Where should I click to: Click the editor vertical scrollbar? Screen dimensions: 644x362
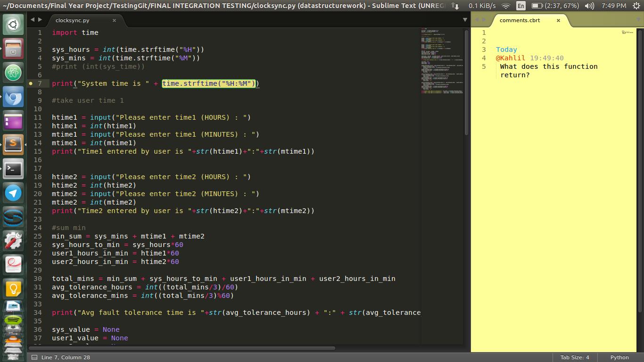pyautogui.click(x=467, y=82)
